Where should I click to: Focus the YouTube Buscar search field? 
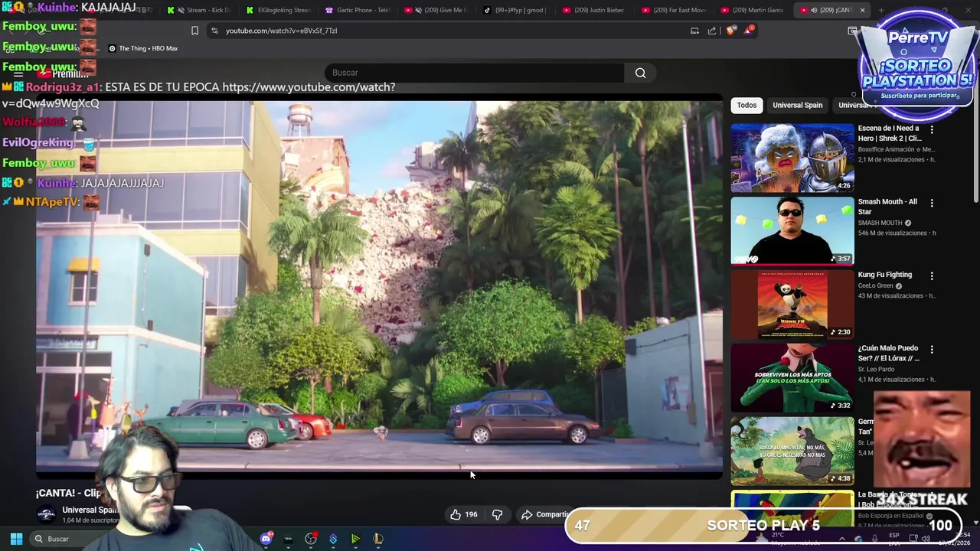pos(475,73)
